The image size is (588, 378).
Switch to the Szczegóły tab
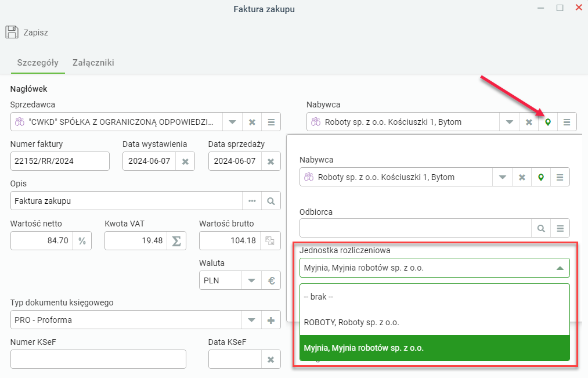point(38,63)
